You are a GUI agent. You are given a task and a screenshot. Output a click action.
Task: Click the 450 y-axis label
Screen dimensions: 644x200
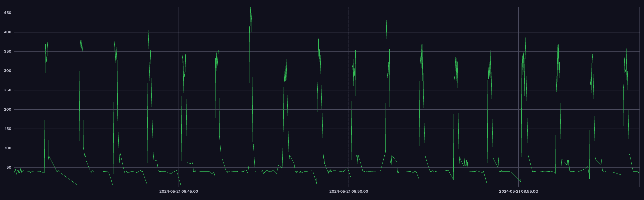tap(8, 13)
